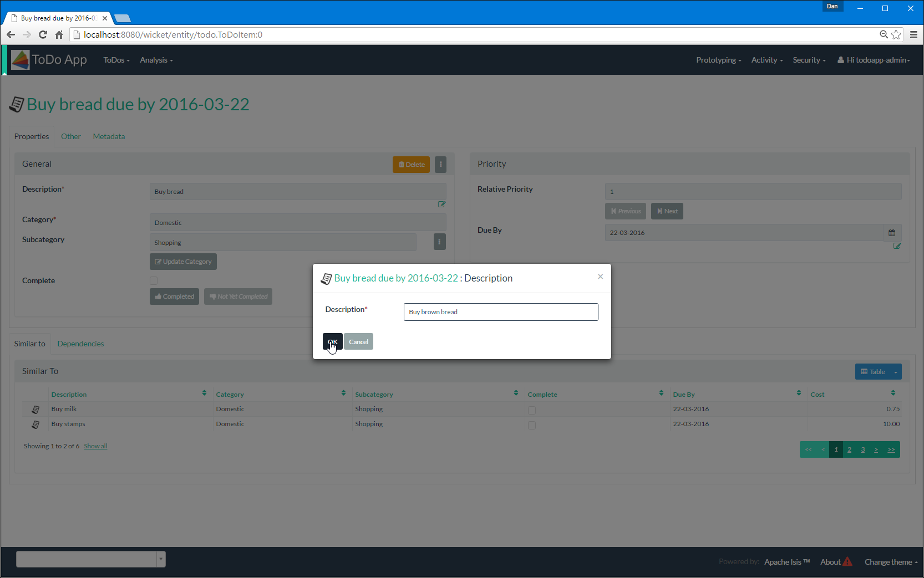
Task: Click the Show all link
Action: pyautogui.click(x=95, y=446)
